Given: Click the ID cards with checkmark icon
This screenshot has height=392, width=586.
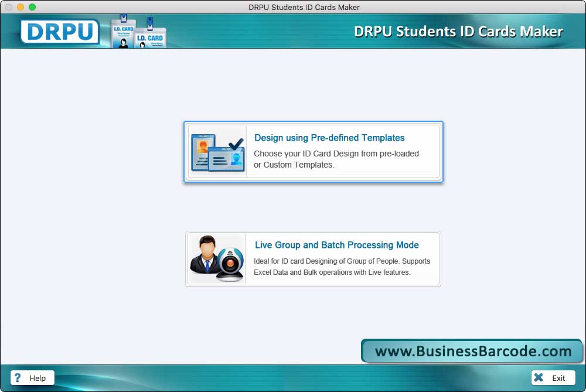Looking at the screenshot, I should point(217,153).
